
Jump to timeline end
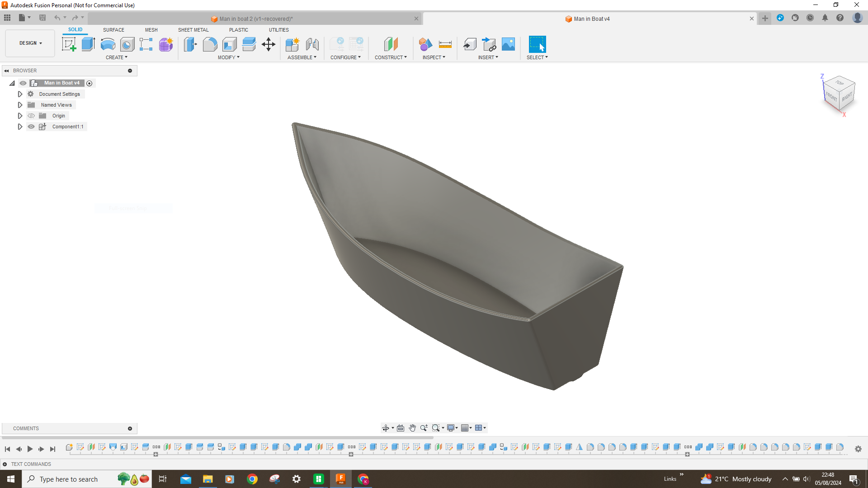point(52,449)
